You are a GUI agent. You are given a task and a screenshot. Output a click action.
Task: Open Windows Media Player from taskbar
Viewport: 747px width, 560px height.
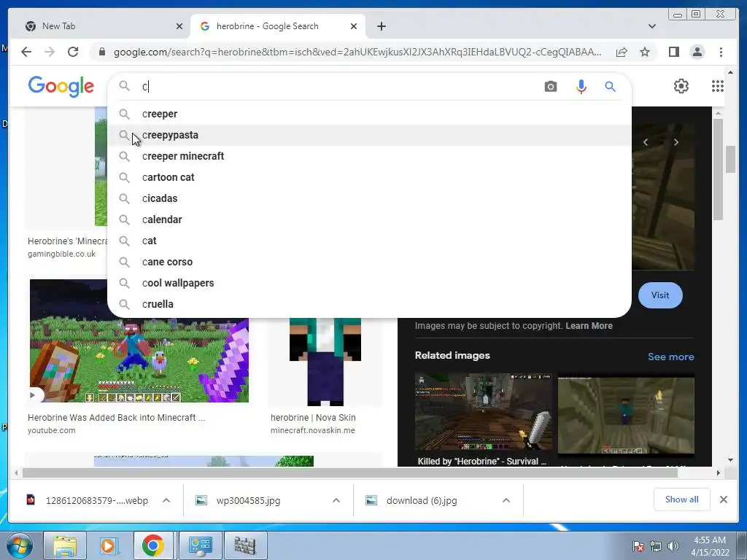108,545
